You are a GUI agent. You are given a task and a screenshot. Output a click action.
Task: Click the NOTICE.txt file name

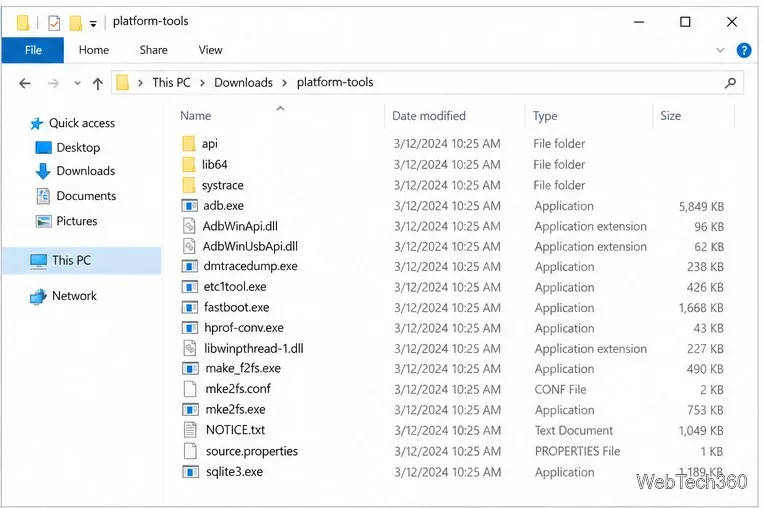[x=235, y=431]
